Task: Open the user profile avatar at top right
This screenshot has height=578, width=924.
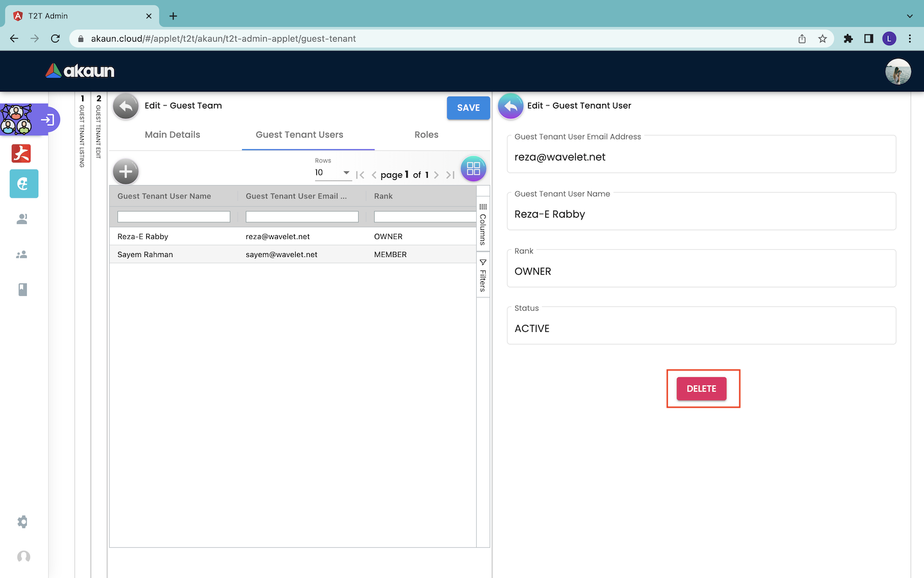Action: click(x=898, y=71)
